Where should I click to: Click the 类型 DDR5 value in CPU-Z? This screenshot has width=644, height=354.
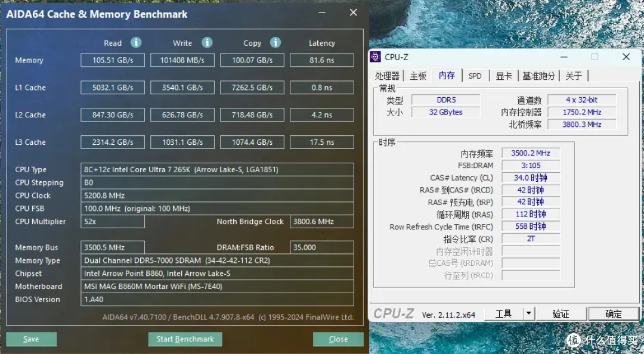coord(446,100)
